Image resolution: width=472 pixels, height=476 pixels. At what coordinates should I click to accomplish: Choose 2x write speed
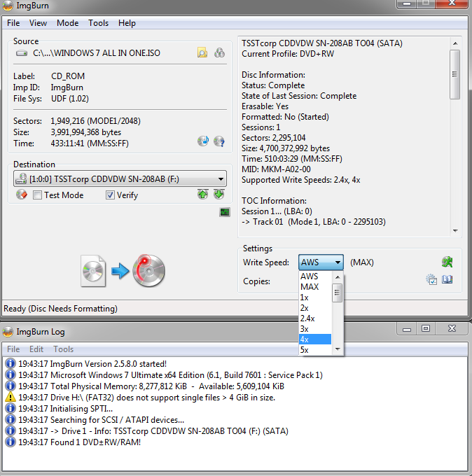[315, 308]
